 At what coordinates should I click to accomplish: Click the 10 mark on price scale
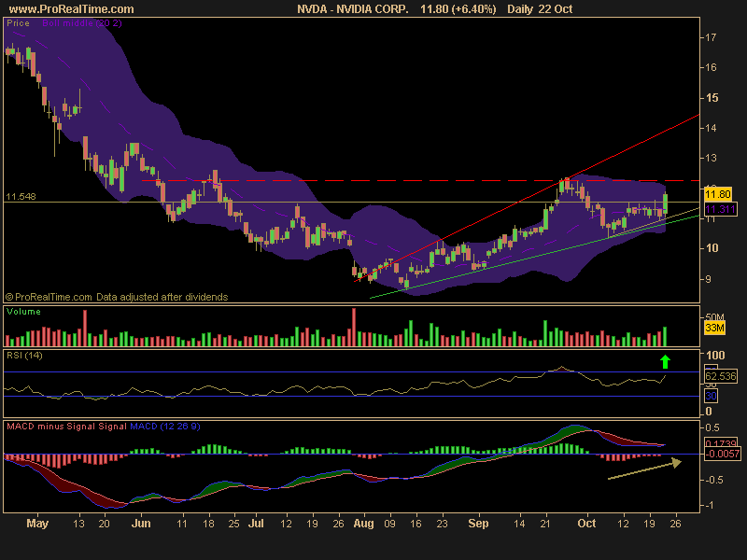pos(712,248)
